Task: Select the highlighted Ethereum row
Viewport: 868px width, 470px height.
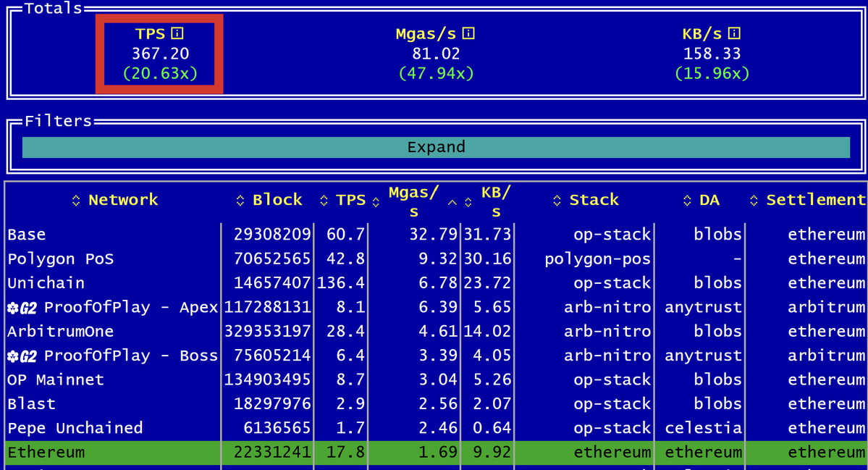Action: click(46, 453)
